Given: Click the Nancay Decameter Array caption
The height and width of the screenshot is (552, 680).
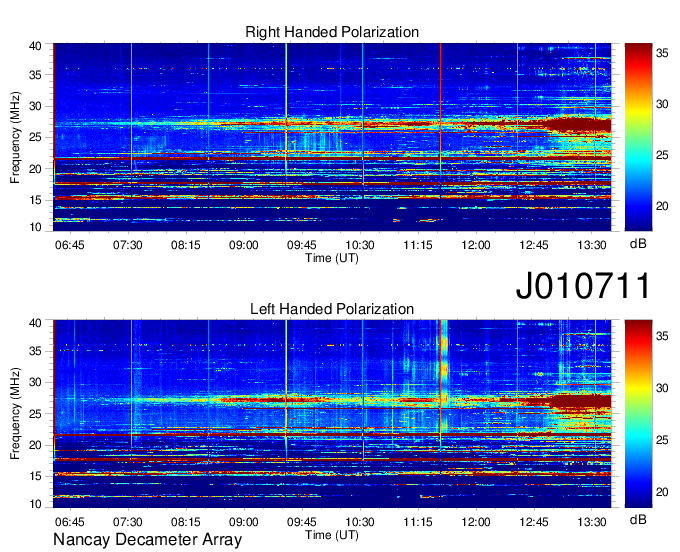Looking at the screenshot, I should (147, 540).
